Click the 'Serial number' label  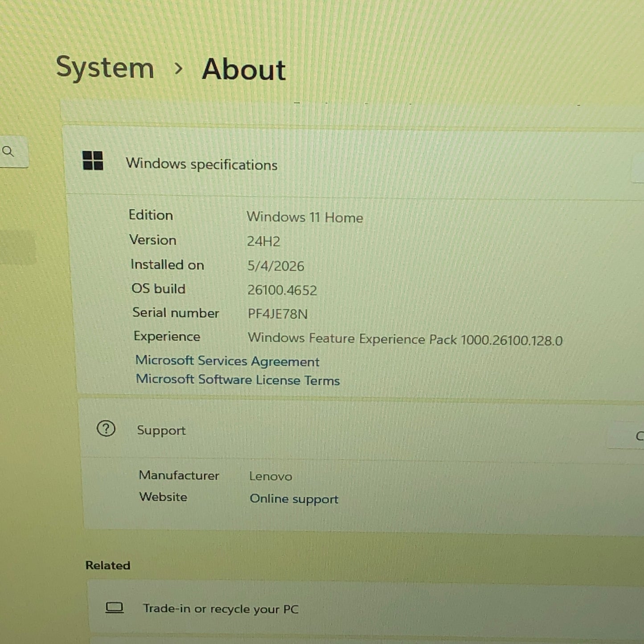(x=176, y=312)
